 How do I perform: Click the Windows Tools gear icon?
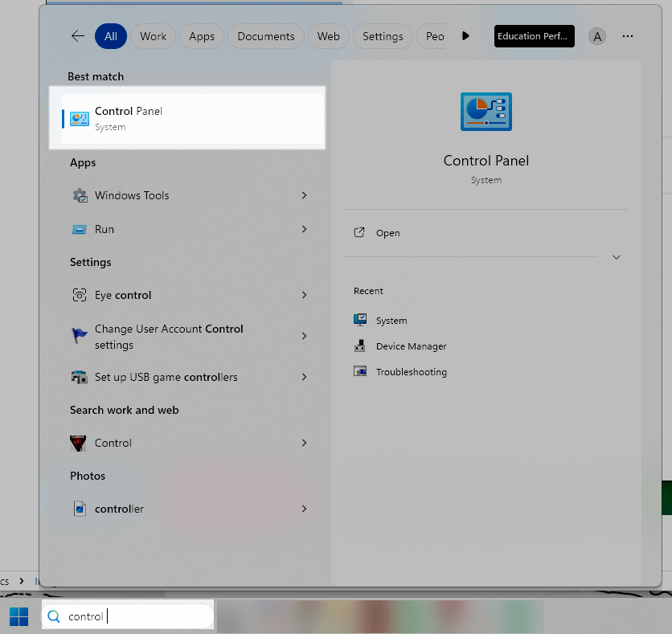click(x=80, y=195)
